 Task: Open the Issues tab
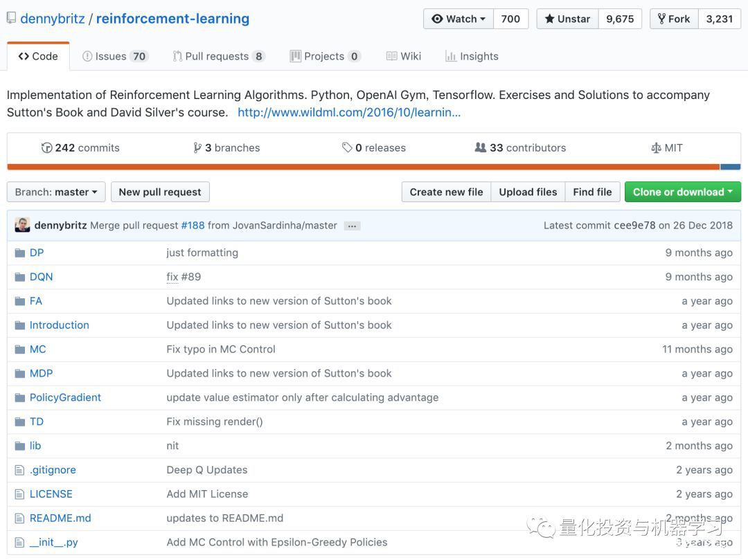(x=115, y=56)
